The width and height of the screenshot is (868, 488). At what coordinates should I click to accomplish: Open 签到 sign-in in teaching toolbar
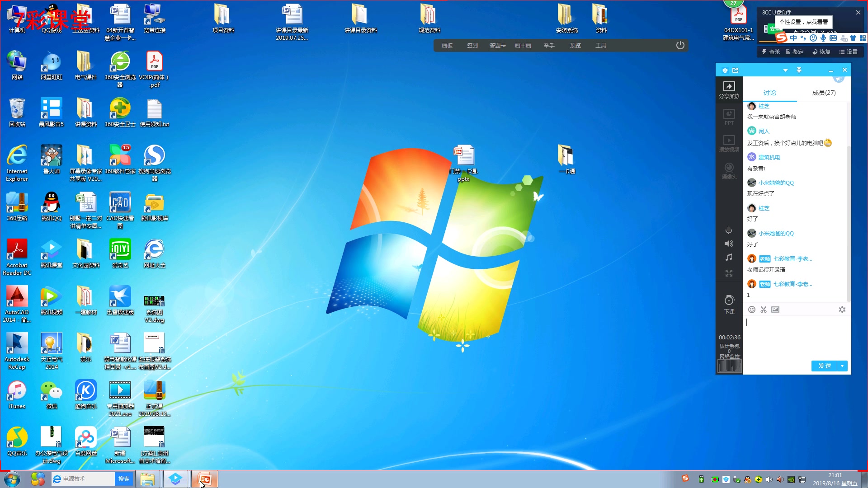[x=472, y=45]
